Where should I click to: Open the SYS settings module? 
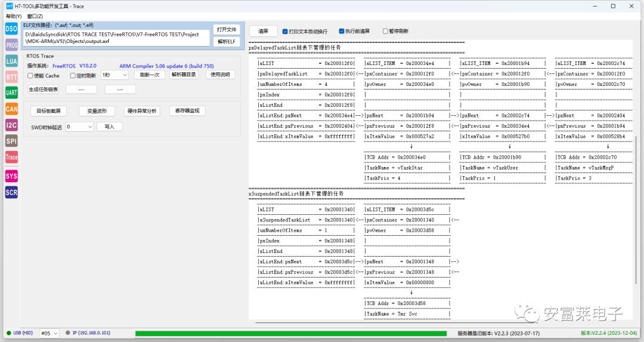click(11, 176)
